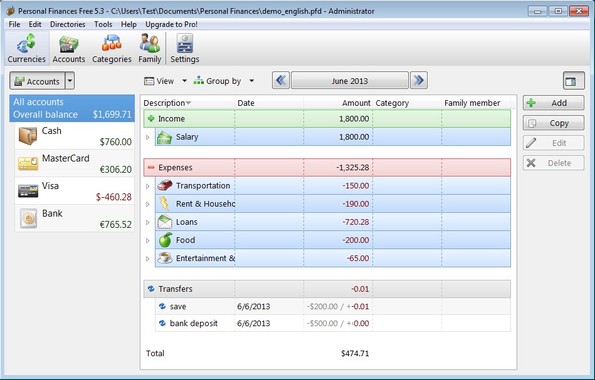
Task: Open the Settings toolbar icon
Action: click(184, 48)
